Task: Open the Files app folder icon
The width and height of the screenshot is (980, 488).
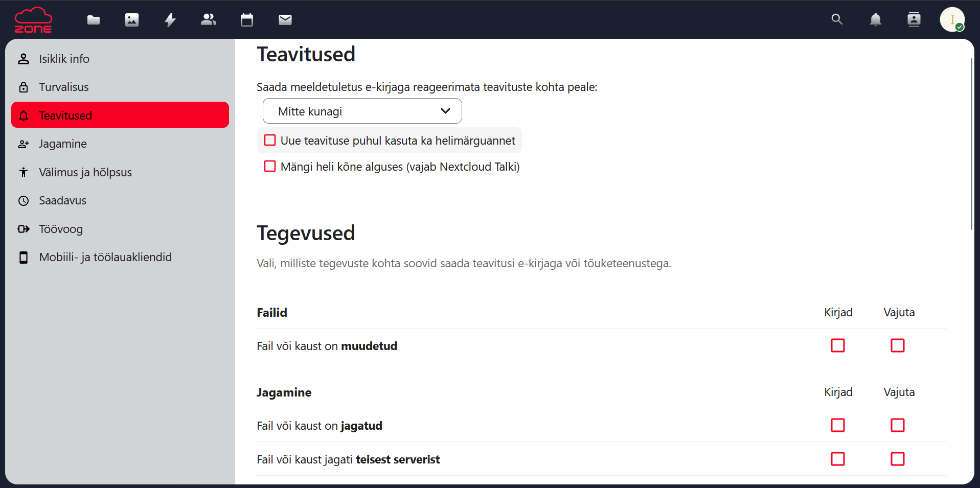Action: point(94,20)
